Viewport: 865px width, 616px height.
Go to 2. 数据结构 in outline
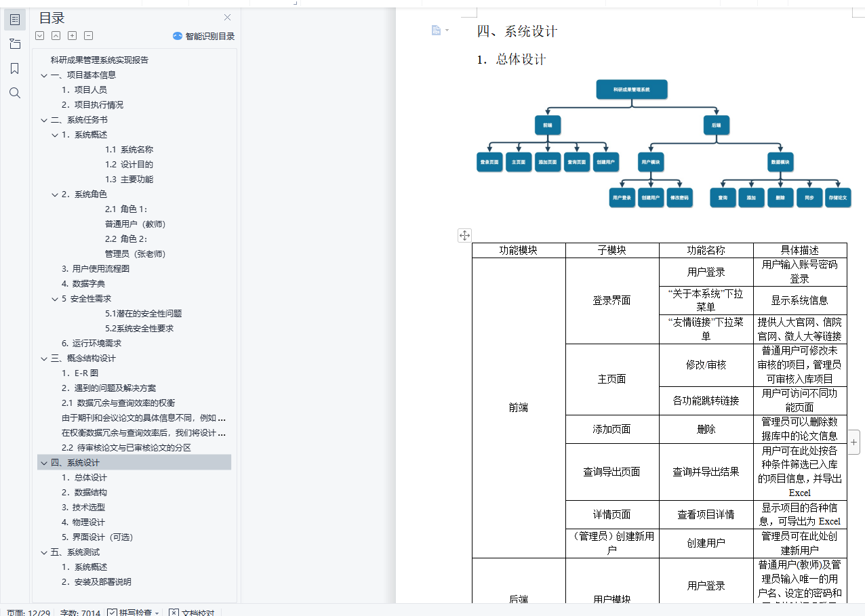tap(84, 492)
